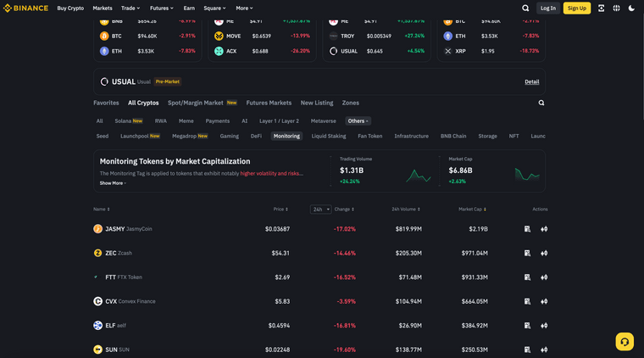Click the Log In button
The height and width of the screenshot is (358, 644).
[548, 8]
